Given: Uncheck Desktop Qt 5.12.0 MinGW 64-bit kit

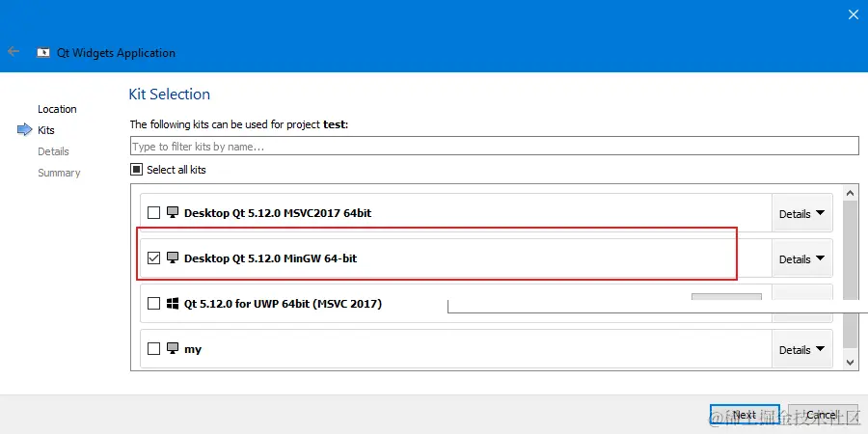Looking at the screenshot, I should (154, 258).
